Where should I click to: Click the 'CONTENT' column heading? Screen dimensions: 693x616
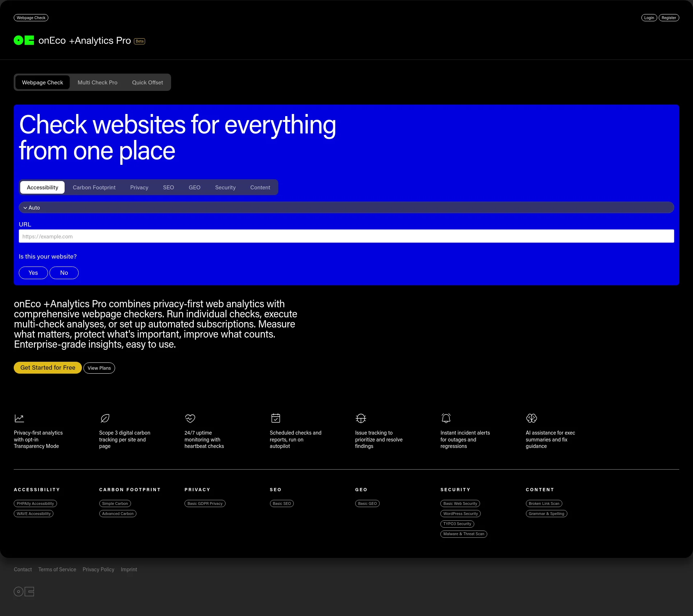[540, 490]
